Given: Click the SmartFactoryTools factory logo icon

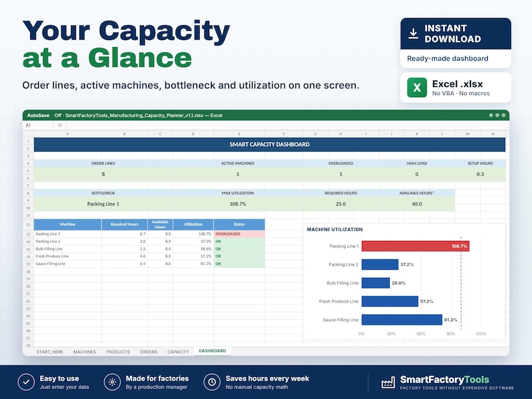Looking at the screenshot, I should click(388, 382).
